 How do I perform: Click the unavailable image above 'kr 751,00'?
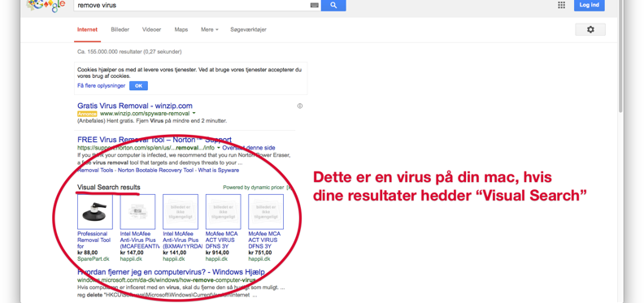click(266, 212)
